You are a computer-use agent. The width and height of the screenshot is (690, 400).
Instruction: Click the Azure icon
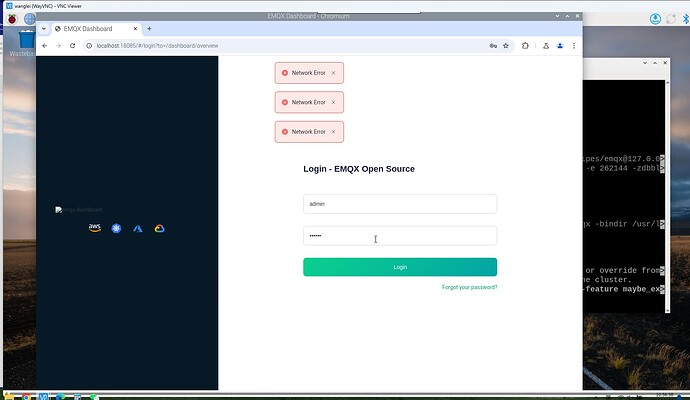(x=138, y=228)
